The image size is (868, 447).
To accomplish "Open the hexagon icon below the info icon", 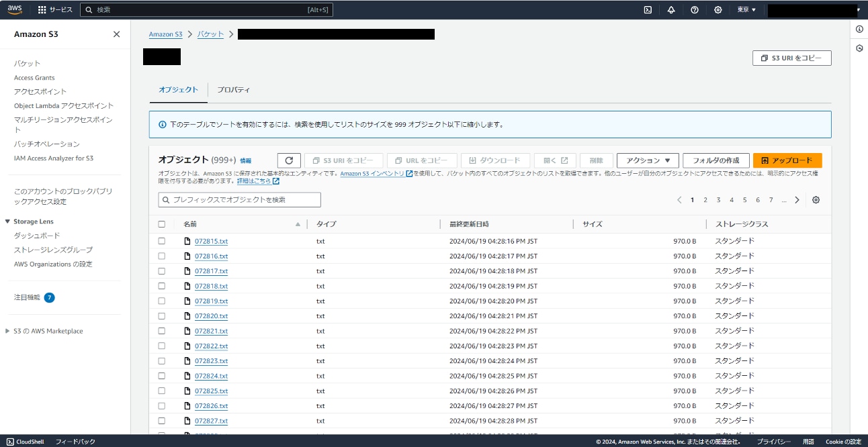I will coord(859,48).
